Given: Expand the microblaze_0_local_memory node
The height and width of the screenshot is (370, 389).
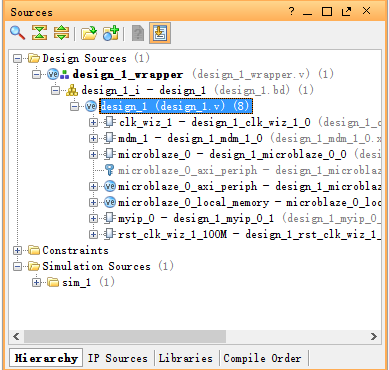Looking at the screenshot, I should pos(94,202).
